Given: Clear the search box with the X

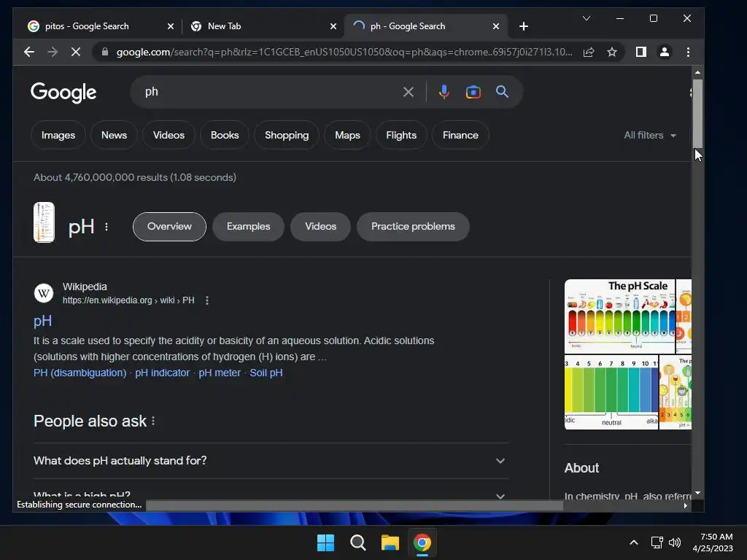Looking at the screenshot, I should click(x=409, y=92).
